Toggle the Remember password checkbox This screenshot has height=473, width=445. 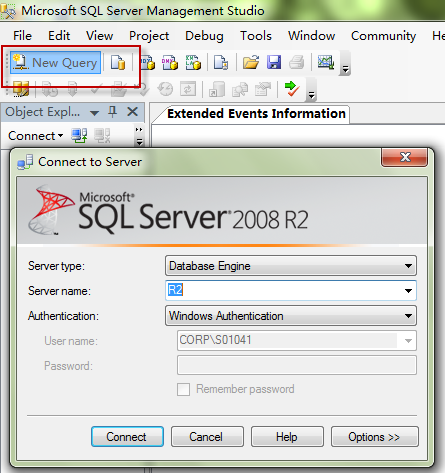pos(183,389)
